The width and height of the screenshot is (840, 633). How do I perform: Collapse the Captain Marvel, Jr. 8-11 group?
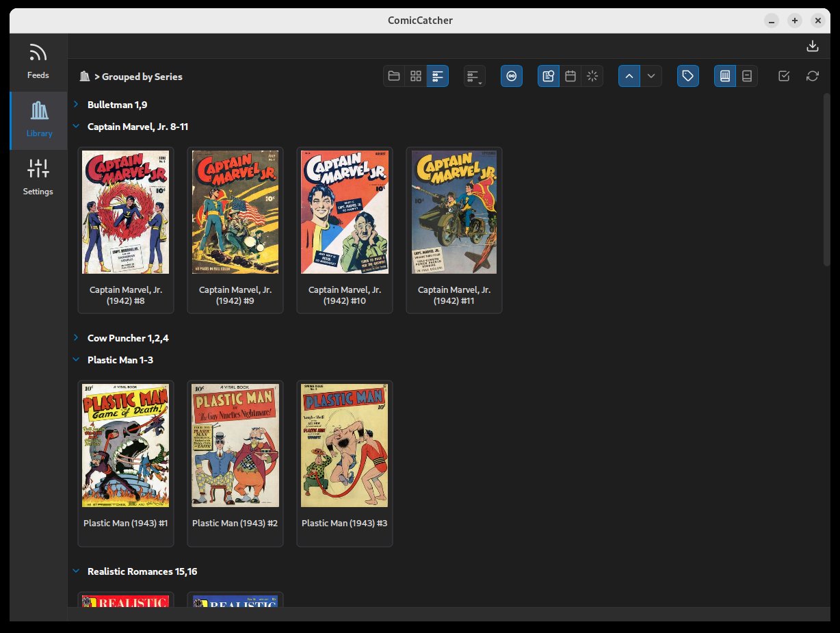click(x=76, y=127)
